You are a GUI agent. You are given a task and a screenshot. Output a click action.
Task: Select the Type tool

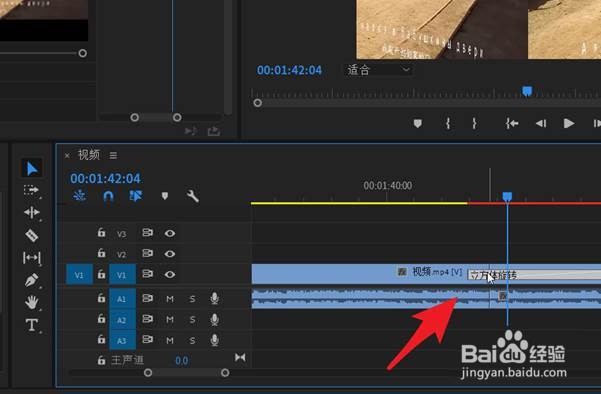[x=31, y=325]
